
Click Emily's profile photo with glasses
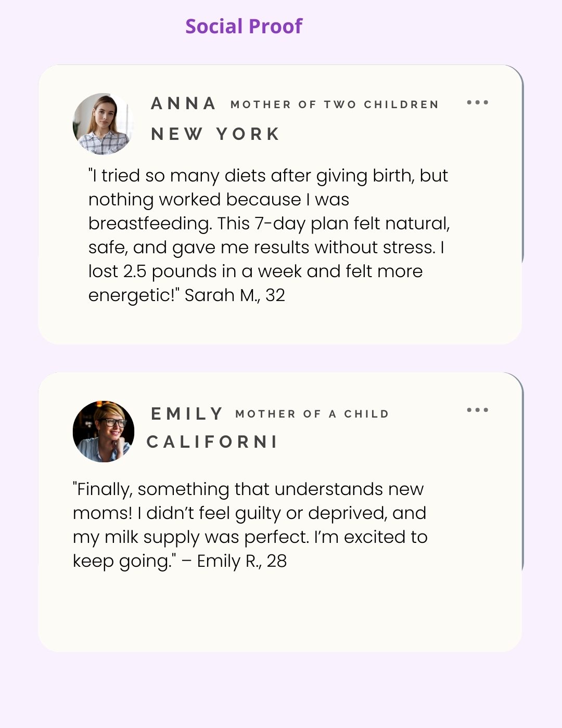coord(104,432)
